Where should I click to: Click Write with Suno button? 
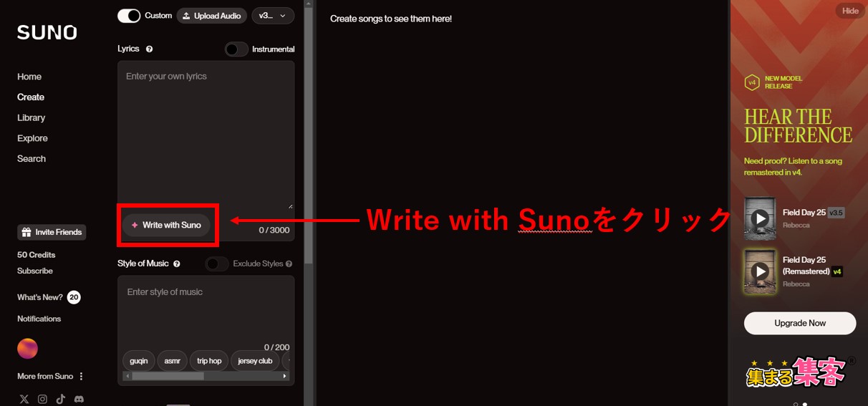(x=166, y=225)
